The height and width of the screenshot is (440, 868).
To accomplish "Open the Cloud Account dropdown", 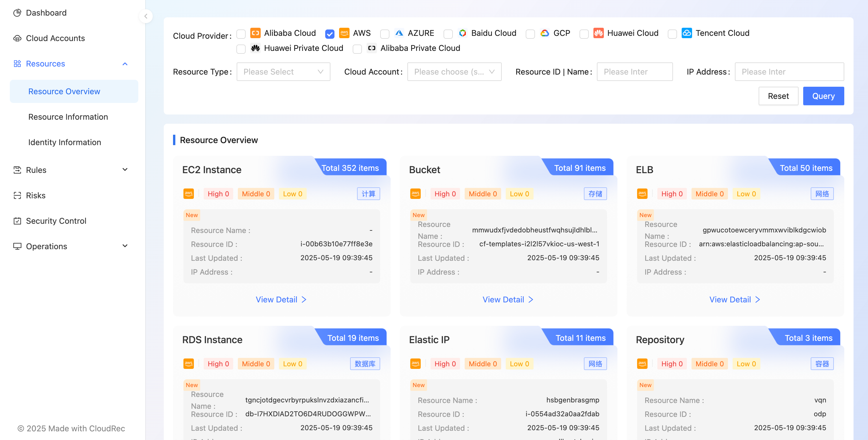I will coord(454,72).
